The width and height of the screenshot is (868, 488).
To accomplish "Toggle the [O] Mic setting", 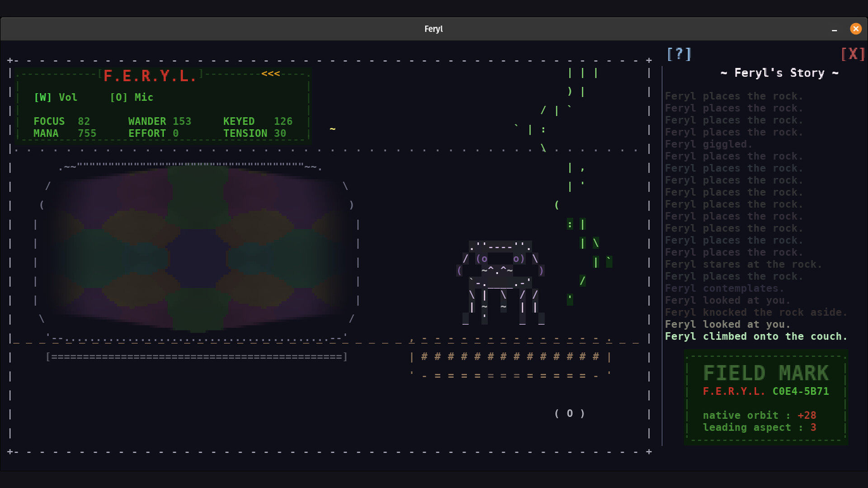I will click(x=132, y=98).
